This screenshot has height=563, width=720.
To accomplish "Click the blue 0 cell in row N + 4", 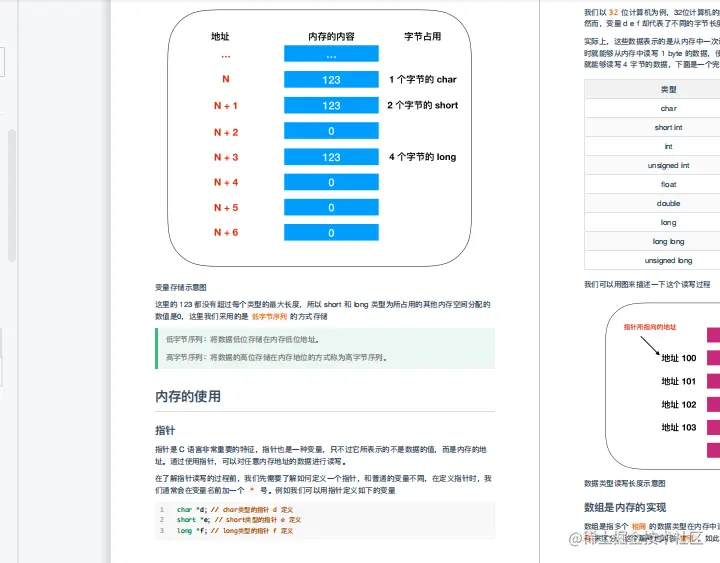I will click(x=331, y=182).
